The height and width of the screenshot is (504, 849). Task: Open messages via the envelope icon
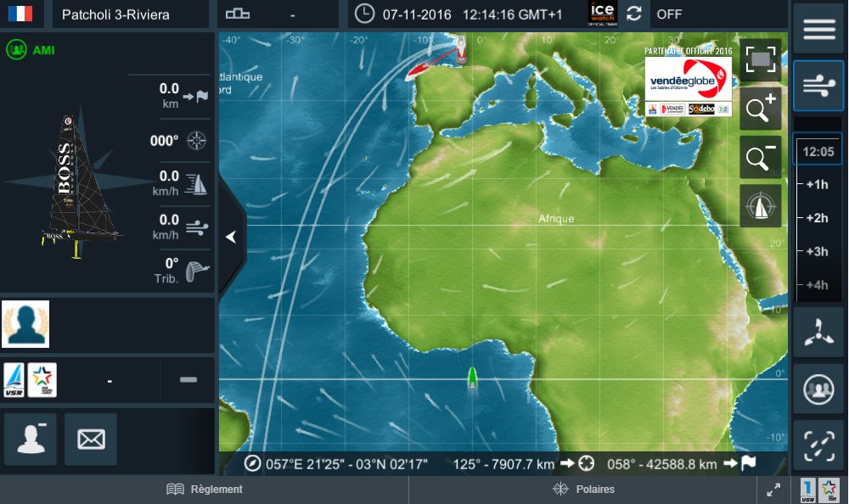[90, 439]
